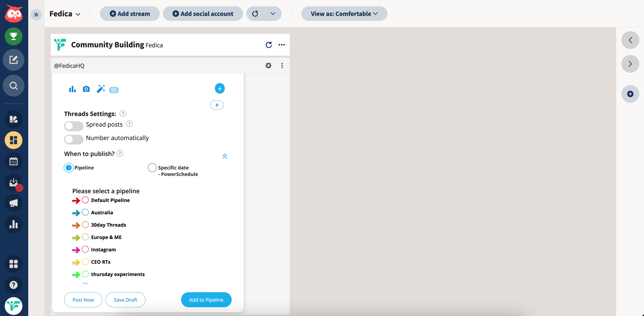Click the magic wand AI icon
Viewport: 644px width, 316px height.
click(101, 89)
